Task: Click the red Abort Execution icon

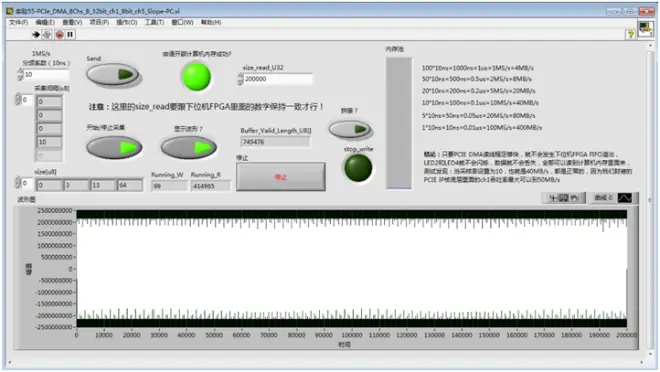Action: [59, 35]
